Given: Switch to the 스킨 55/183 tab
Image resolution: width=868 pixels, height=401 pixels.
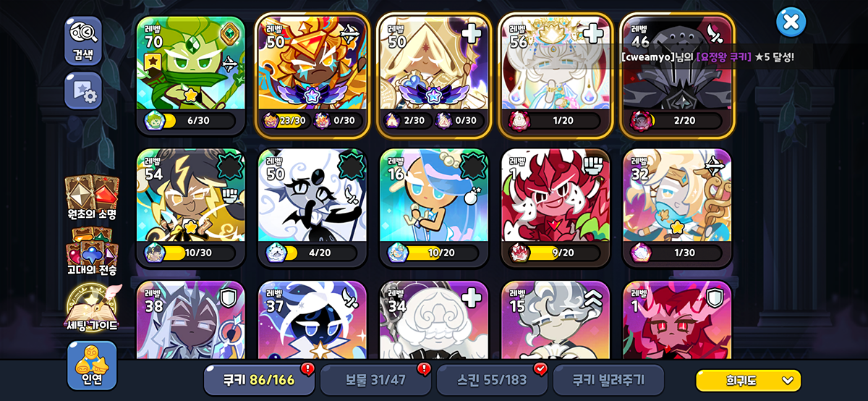Looking at the screenshot, I should pos(492,380).
